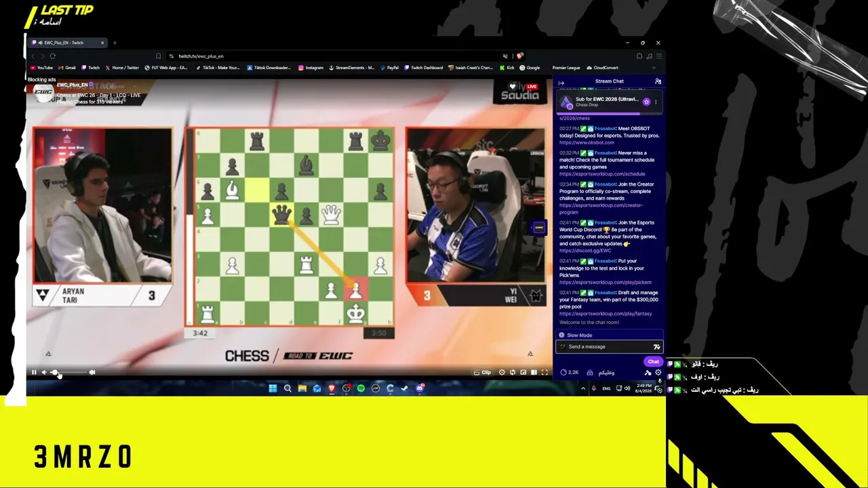Enter fullscreen on the video player

click(545, 372)
